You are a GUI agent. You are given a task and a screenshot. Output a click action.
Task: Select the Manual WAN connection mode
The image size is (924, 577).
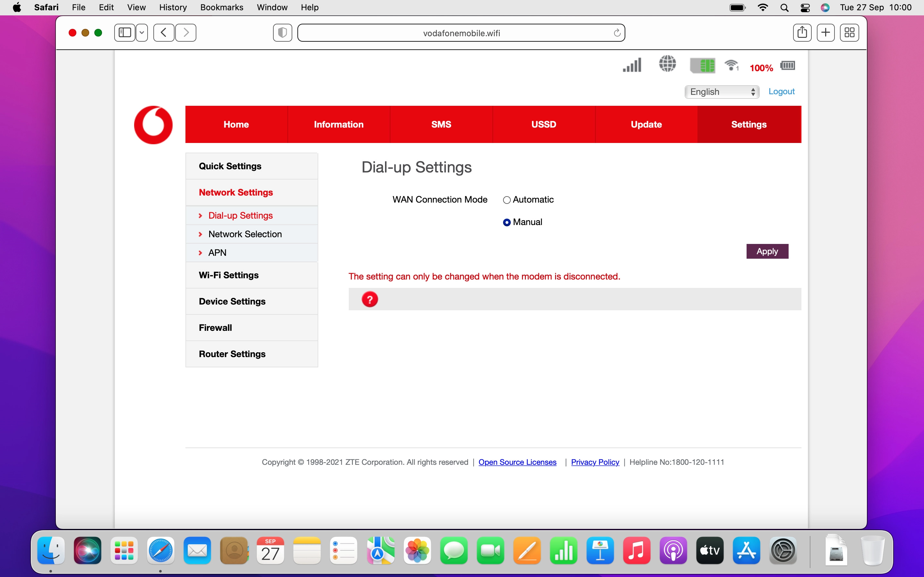[x=507, y=222]
